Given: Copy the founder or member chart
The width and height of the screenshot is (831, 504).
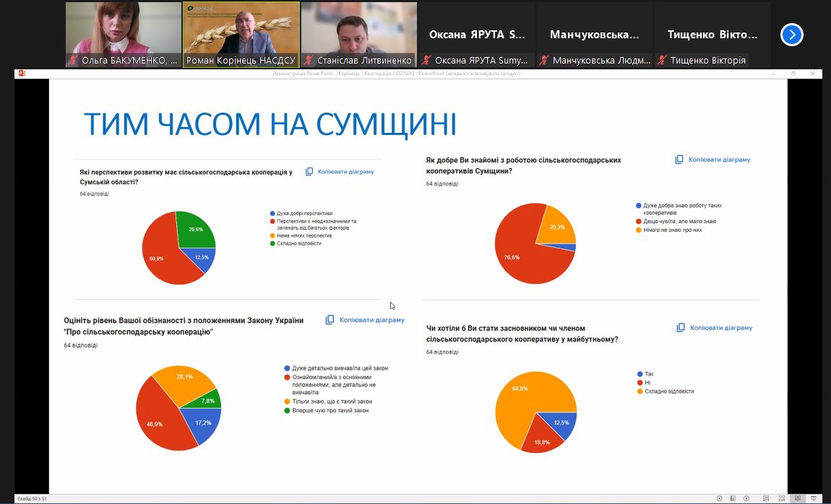Looking at the screenshot, I should 714,328.
